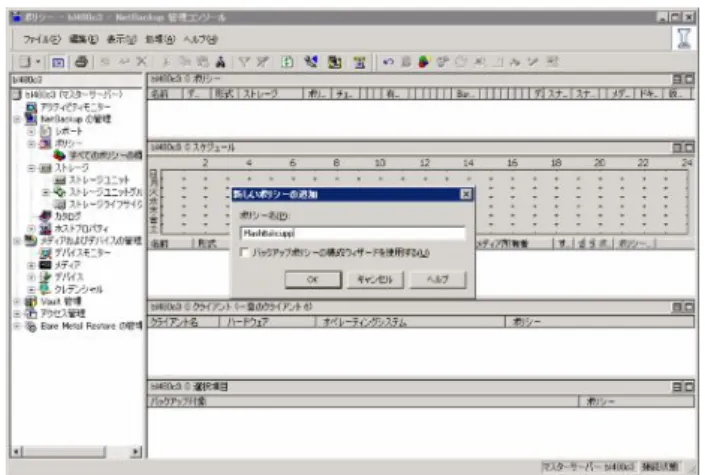Click into the ポリシー名 text field

[x=353, y=233]
